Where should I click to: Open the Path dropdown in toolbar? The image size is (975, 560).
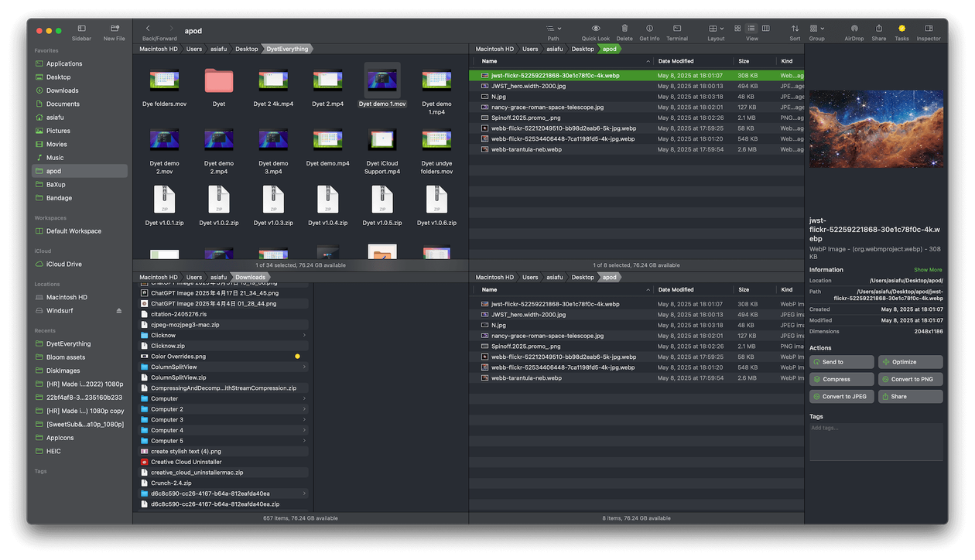pyautogui.click(x=553, y=29)
